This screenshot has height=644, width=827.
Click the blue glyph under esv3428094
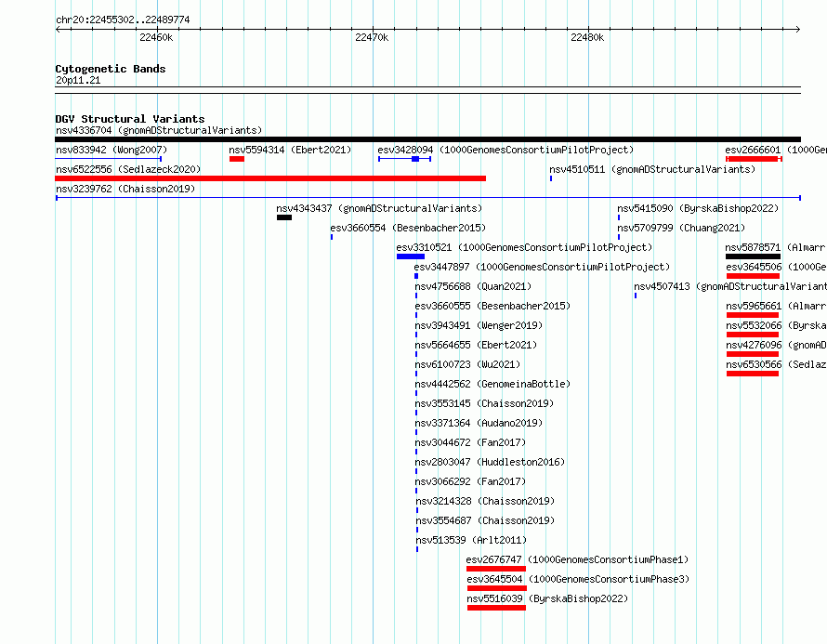(404, 159)
